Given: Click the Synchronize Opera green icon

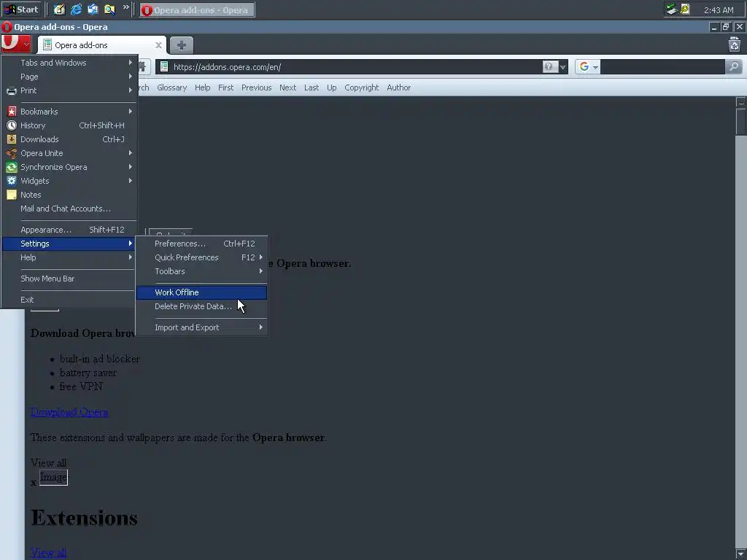Looking at the screenshot, I should point(12,167).
